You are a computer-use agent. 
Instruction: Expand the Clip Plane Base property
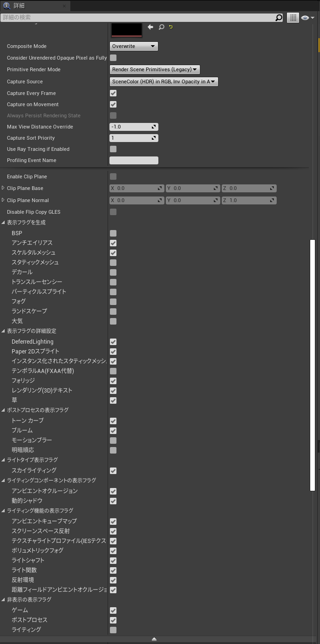coord(3,188)
